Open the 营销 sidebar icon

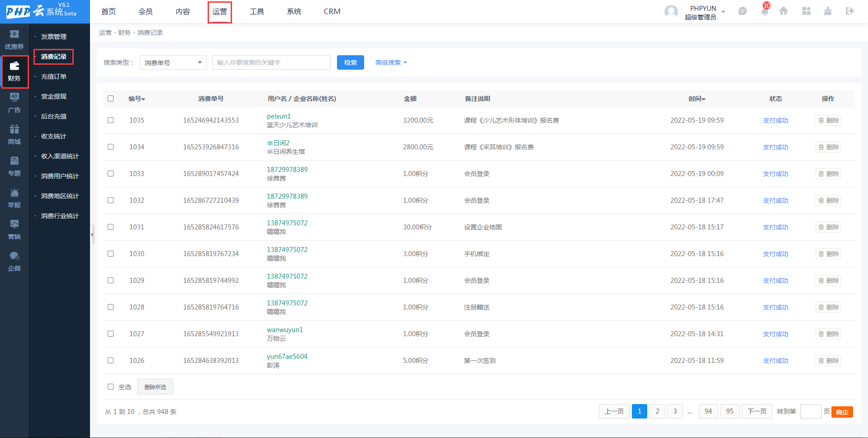(x=14, y=229)
